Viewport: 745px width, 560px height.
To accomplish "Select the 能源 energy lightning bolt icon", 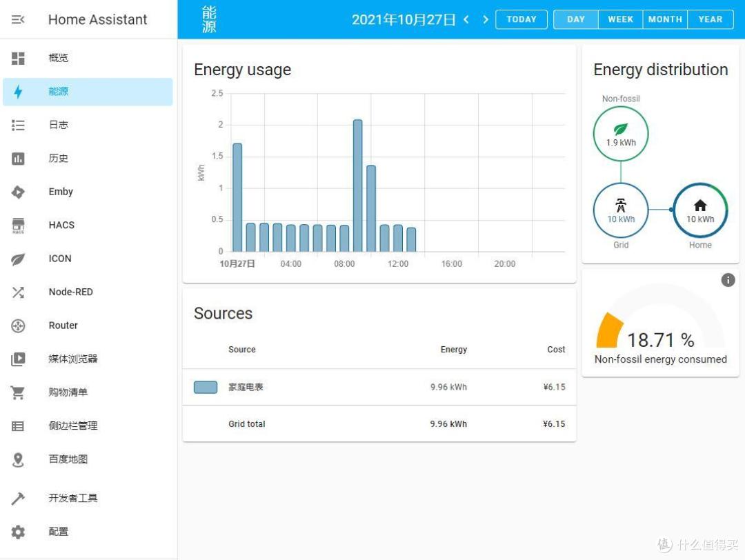I will [18, 92].
